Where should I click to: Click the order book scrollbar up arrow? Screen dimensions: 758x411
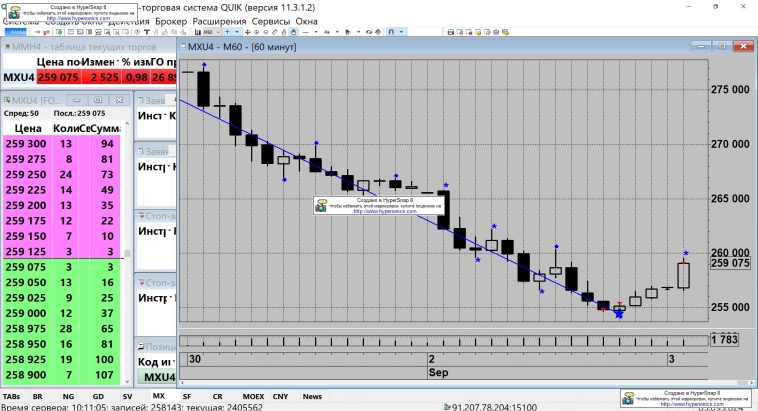coord(127,124)
